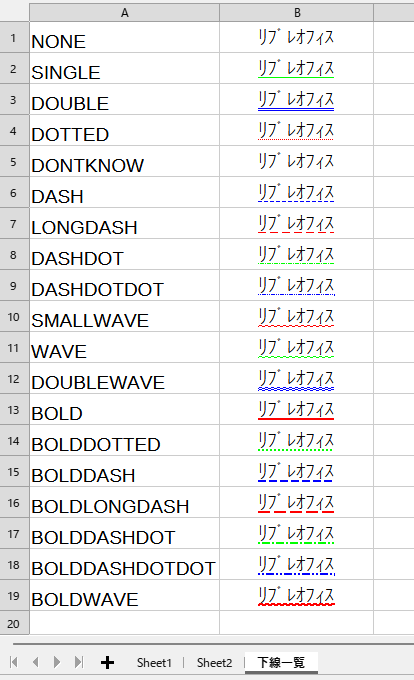
Task: Jump to last sheet using navigation arrow
Action: (78, 662)
